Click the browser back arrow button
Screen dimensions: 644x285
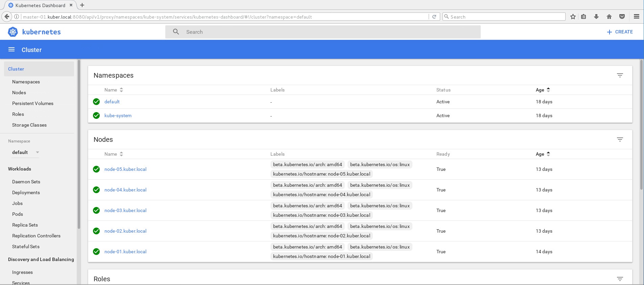[7, 17]
